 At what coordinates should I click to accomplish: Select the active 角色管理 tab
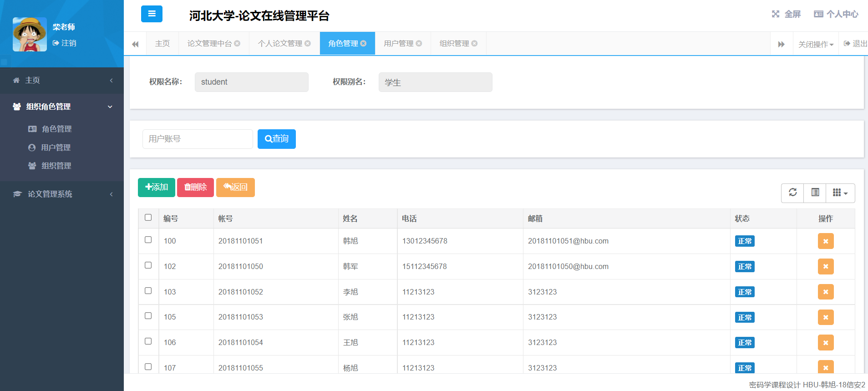point(343,43)
